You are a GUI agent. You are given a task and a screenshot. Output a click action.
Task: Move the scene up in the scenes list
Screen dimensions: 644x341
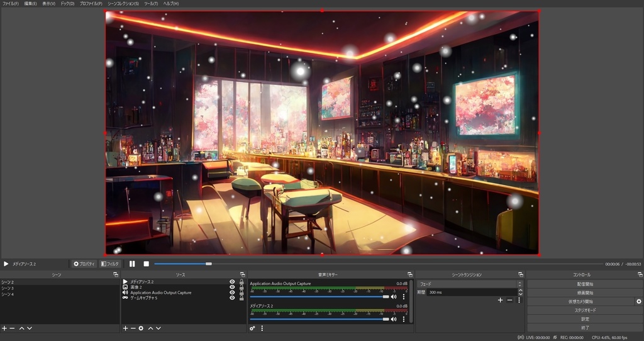22,328
